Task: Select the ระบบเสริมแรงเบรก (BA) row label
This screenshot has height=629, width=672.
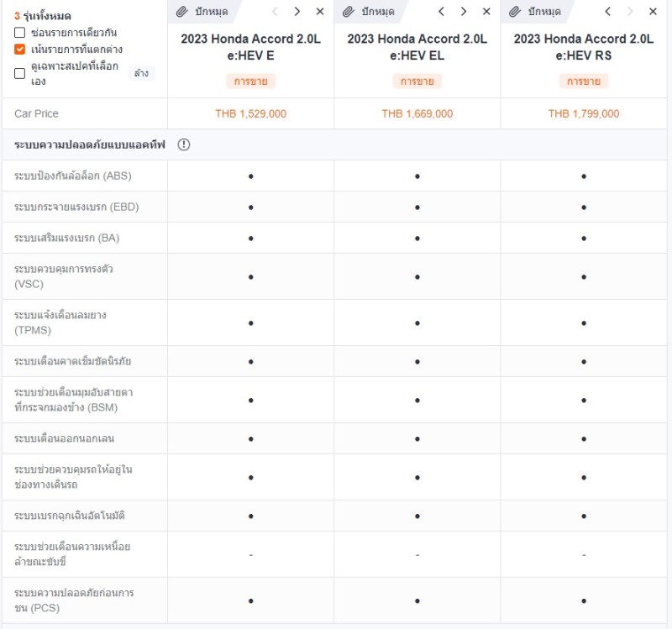Action: point(67,238)
